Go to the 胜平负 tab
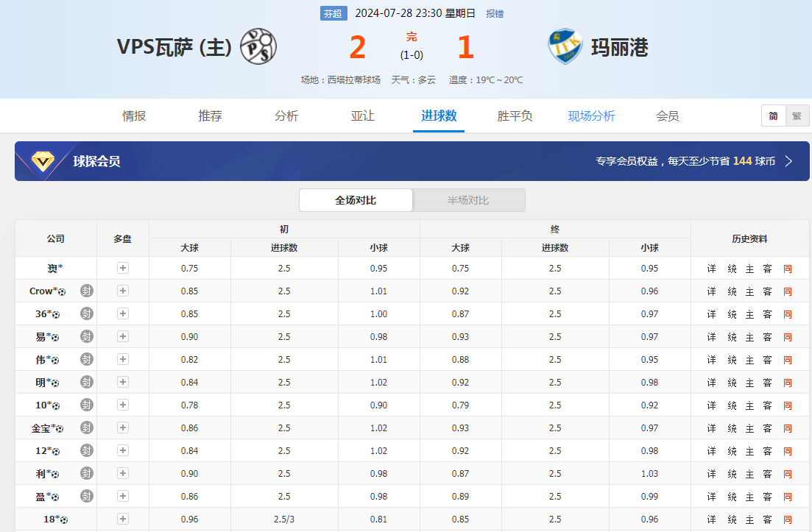 click(x=515, y=116)
